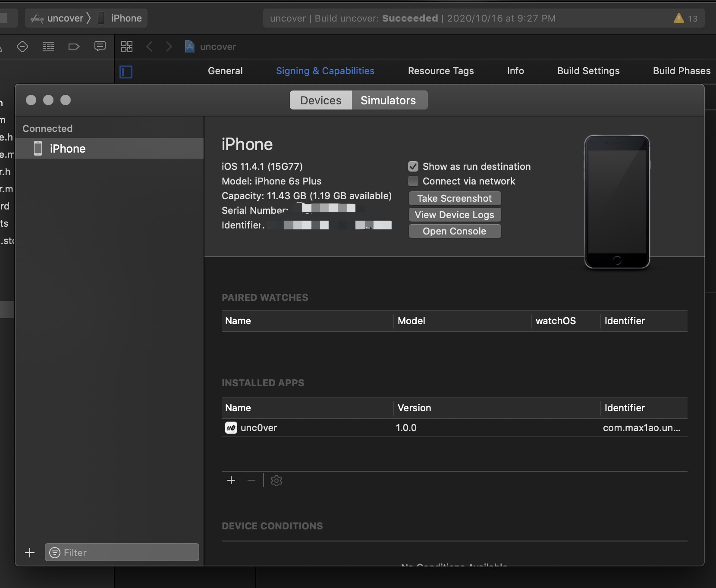
Task: Toggle Show as run destination checkbox
Action: 413,166
